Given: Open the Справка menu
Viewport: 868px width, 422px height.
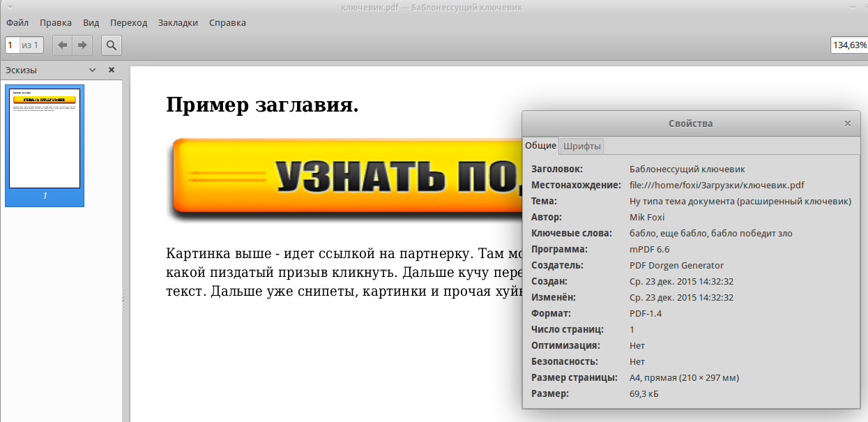Looking at the screenshot, I should (227, 22).
